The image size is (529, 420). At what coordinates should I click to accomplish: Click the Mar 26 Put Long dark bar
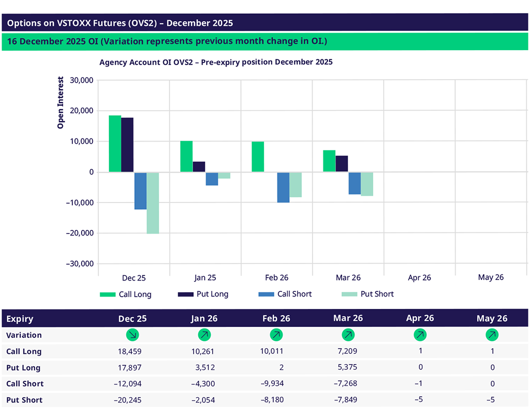pyautogui.click(x=341, y=164)
